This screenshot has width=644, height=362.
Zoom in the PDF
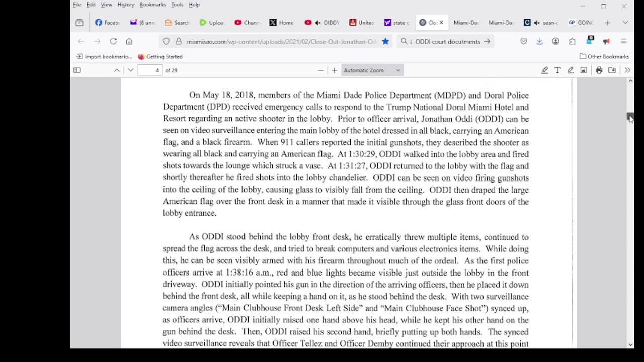(334, 70)
